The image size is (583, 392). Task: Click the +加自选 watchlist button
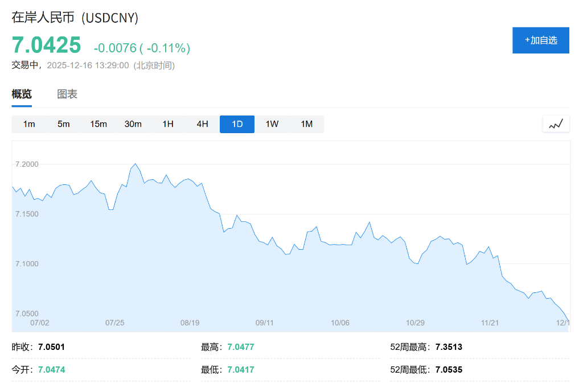[x=540, y=40]
